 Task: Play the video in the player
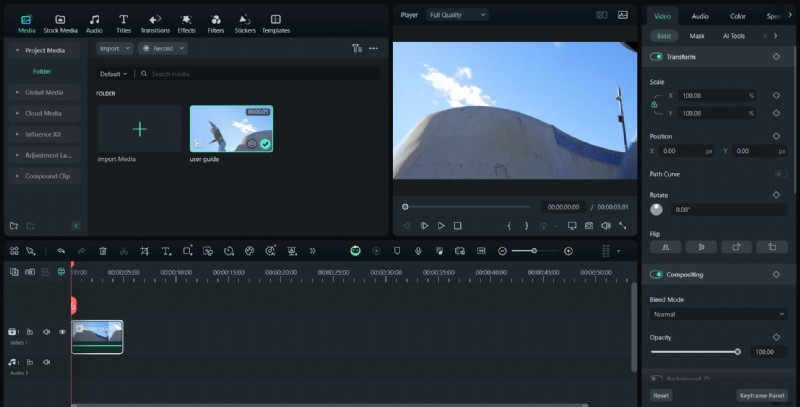tap(441, 225)
